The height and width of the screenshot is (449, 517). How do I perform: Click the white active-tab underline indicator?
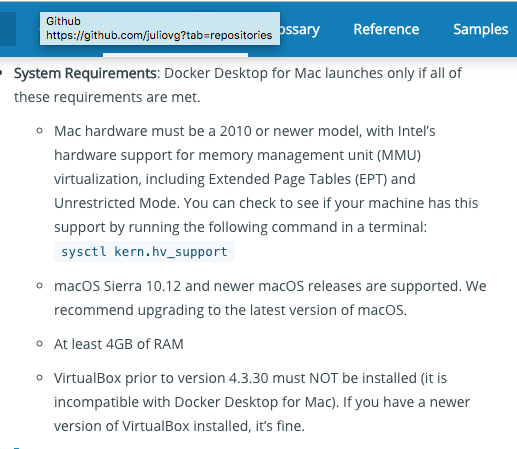coord(175,55)
